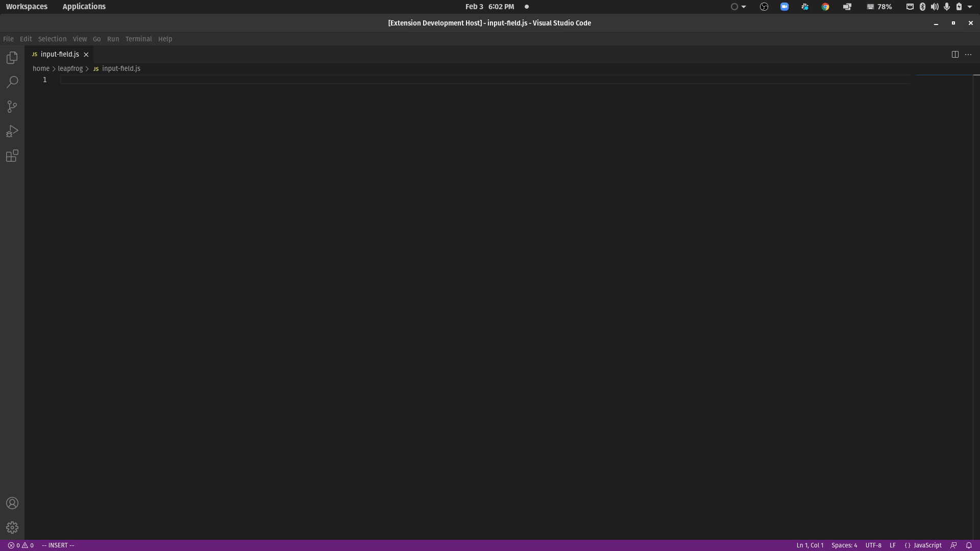Click the Bluetooth tray icon

click(x=922, y=7)
